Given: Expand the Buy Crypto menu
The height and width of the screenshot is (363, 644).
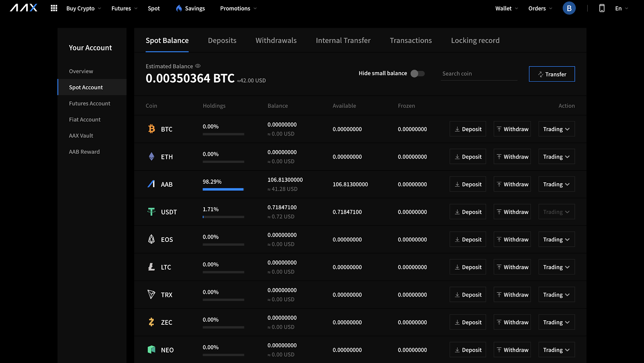Looking at the screenshot, I should click(84, 8).
